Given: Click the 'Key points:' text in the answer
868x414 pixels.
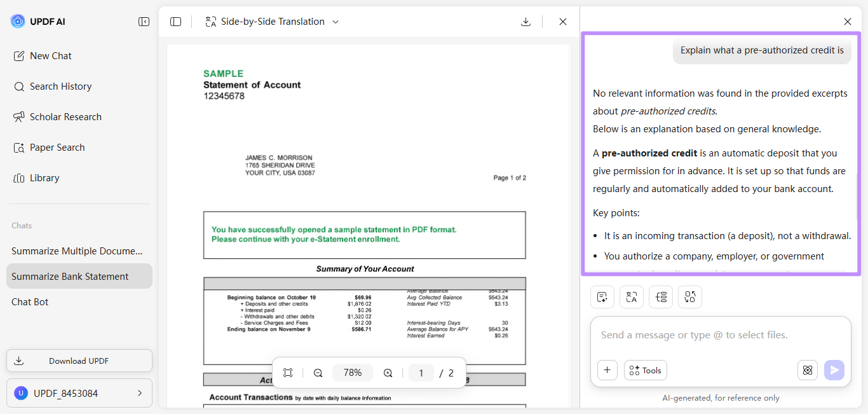Looking at the screenshot, I should coord(616,213).
